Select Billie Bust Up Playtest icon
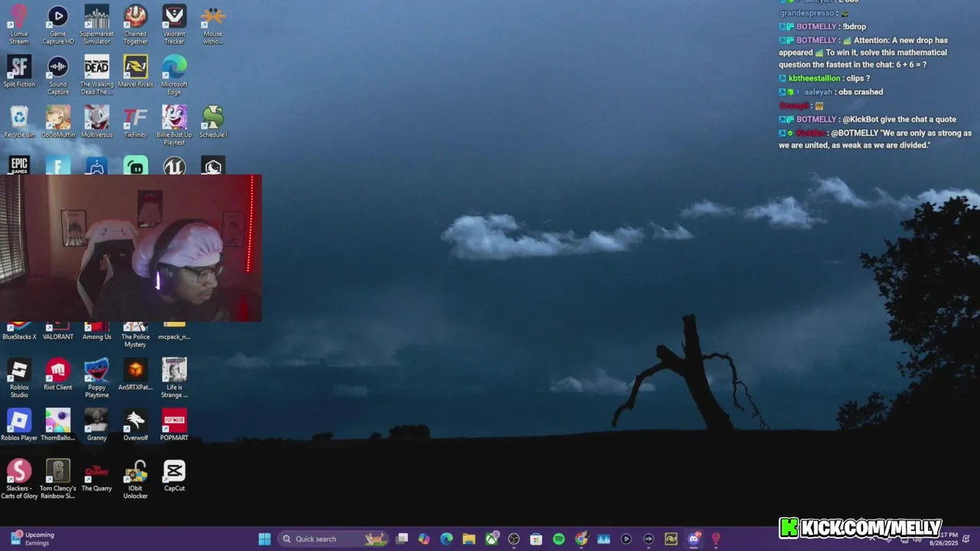The image size is (980, 551). click(174, 126)
